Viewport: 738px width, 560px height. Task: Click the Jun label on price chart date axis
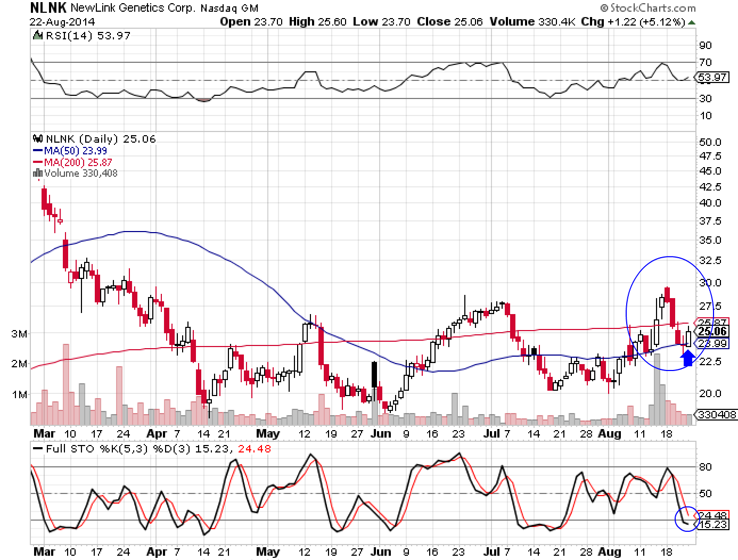click(x=381, y=433)
